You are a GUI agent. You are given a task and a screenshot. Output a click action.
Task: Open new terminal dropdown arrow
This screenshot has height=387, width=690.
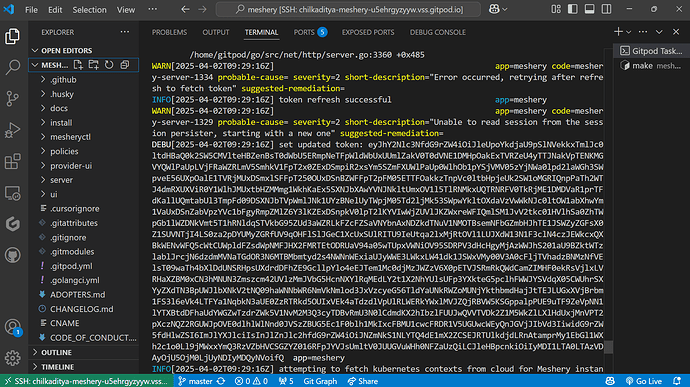[629, 32]
